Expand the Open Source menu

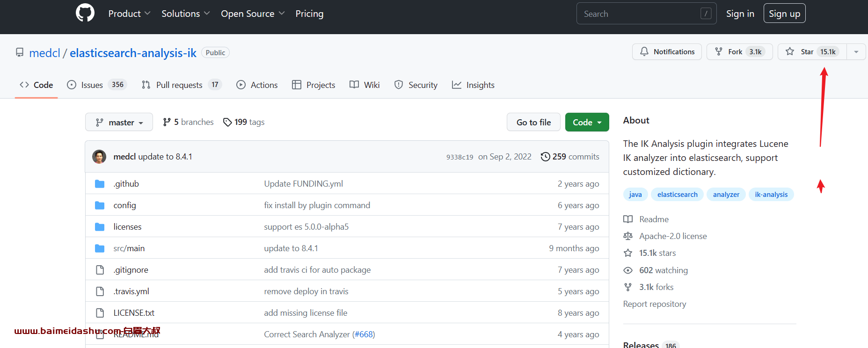(253, 14)
